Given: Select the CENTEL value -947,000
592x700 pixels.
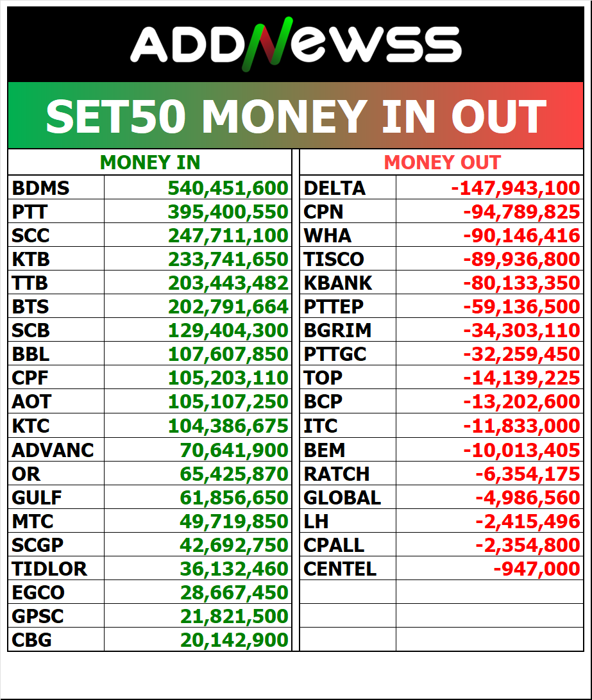Looking at the screenshot, I should click(x=536, y=569).
